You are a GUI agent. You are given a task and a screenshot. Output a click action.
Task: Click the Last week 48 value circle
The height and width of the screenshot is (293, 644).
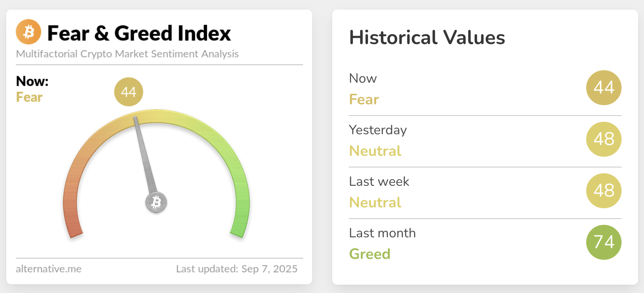tap(604, 191)
